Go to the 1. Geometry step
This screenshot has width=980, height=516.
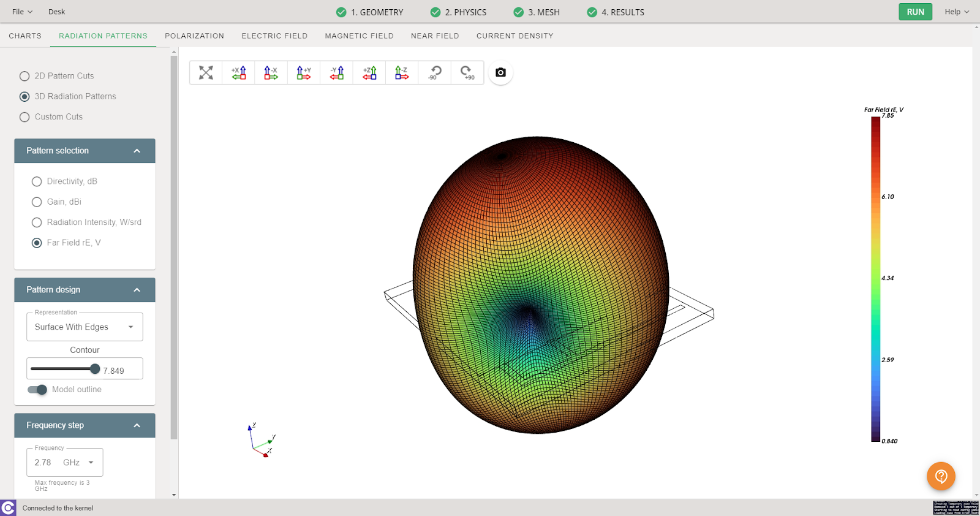[x=377, y=12]
